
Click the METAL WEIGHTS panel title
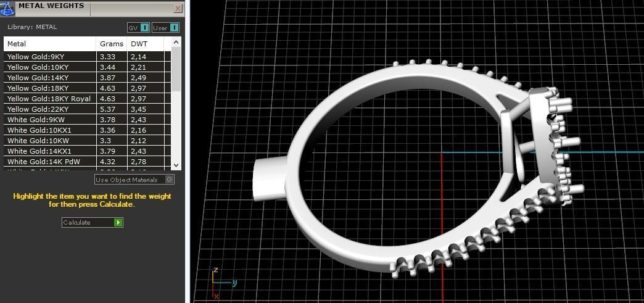click(x=51, y=6)
